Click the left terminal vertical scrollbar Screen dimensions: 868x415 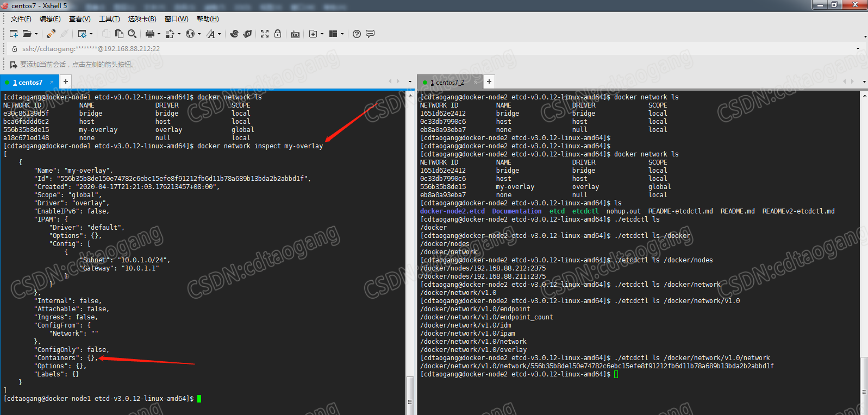click(x=410, y=253)
